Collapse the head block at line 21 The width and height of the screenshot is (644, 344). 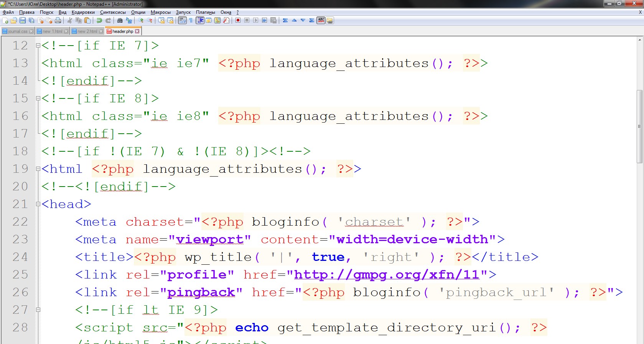coord(38,204)
